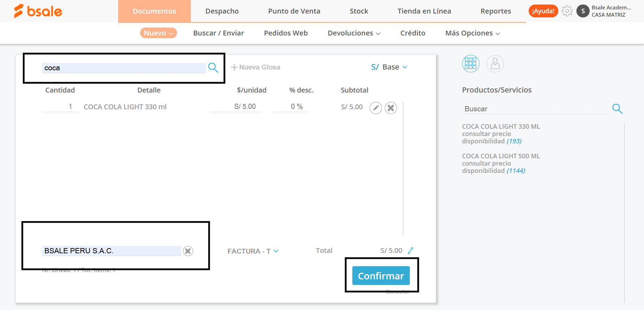Open Buscar / Enviar submenu
The height and width of the screenshot is (310, 644).
[219, 33]
